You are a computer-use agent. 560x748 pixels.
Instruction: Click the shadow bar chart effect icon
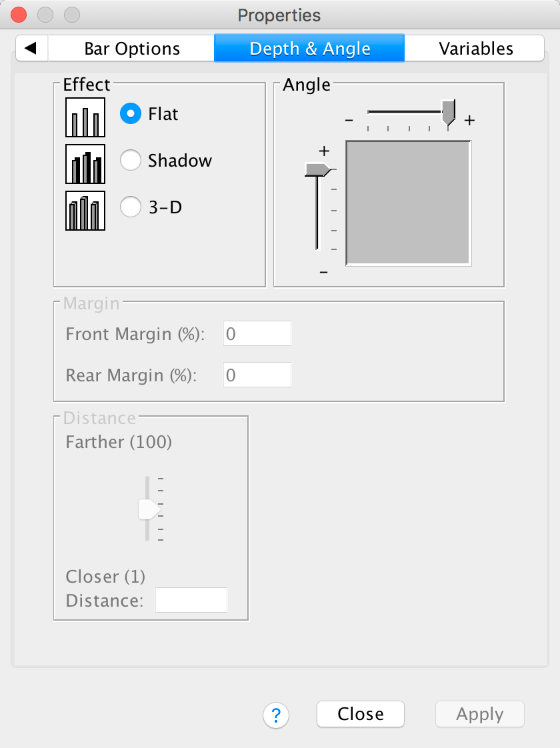click(85, 164)
